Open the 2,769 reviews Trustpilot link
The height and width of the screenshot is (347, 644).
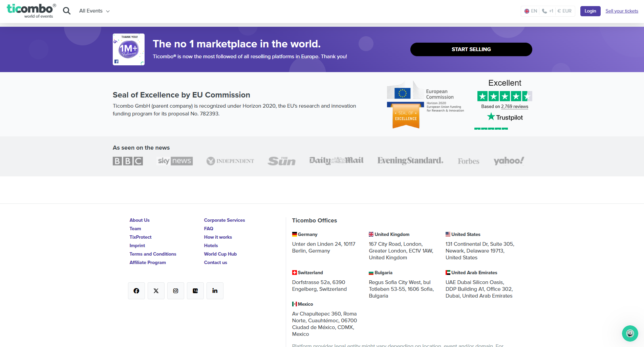click(514, 106)
